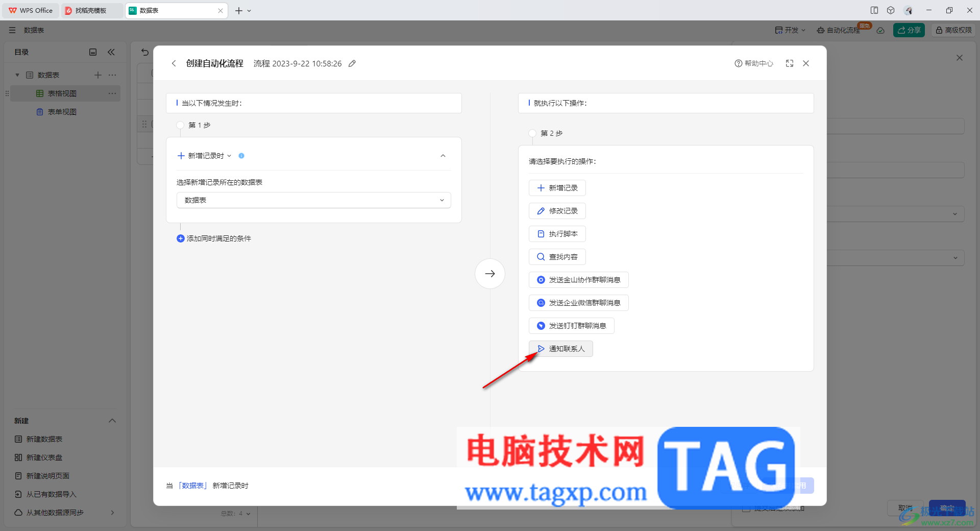Edit the flow name with pencil icon
The image size is (980, 531).
click(352, 63)
